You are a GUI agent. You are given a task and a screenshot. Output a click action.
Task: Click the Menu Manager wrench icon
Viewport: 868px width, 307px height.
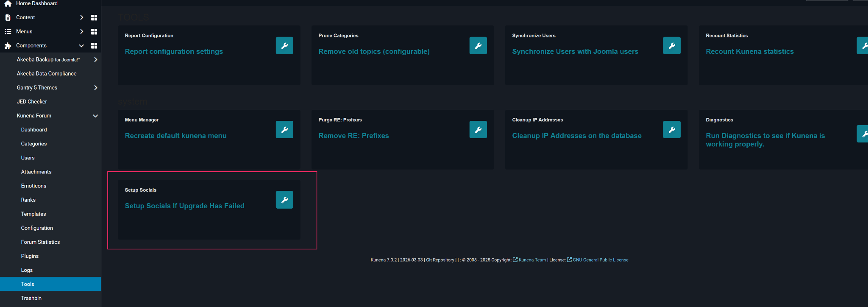(284, 130)
